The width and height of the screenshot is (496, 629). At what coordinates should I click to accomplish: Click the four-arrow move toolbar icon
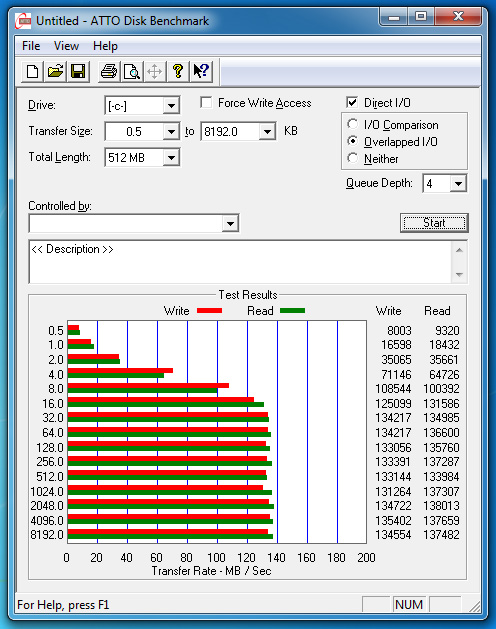(x=154, y=72)
